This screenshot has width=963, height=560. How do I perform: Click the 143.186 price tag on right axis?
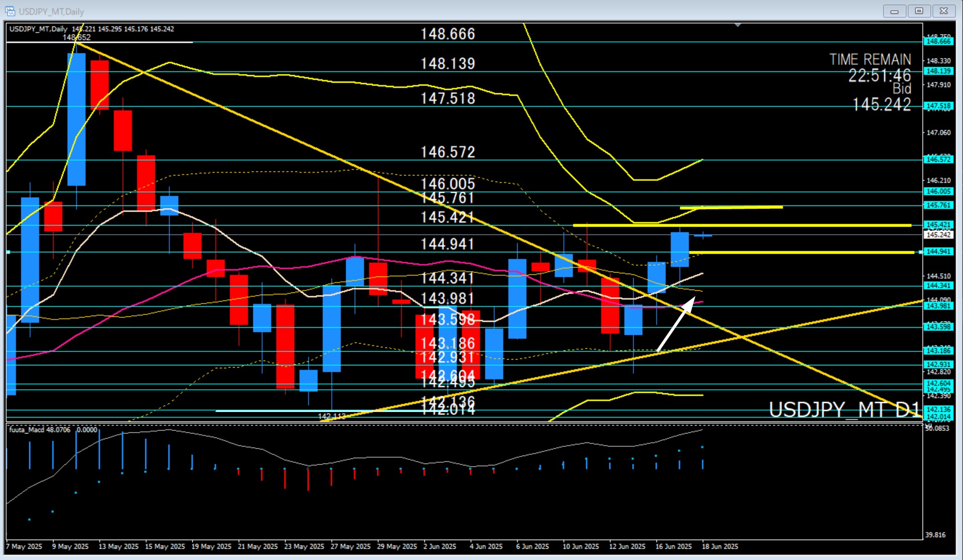pyautogui.click(x=938, y=351)
